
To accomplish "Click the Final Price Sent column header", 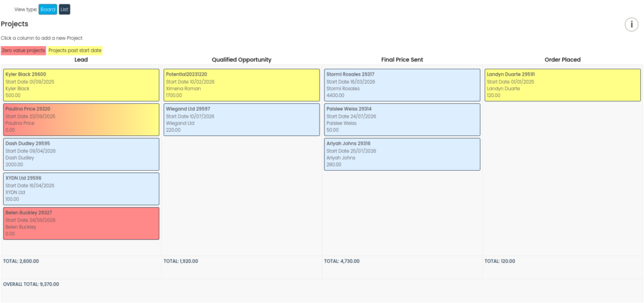I will click(402, 60).
